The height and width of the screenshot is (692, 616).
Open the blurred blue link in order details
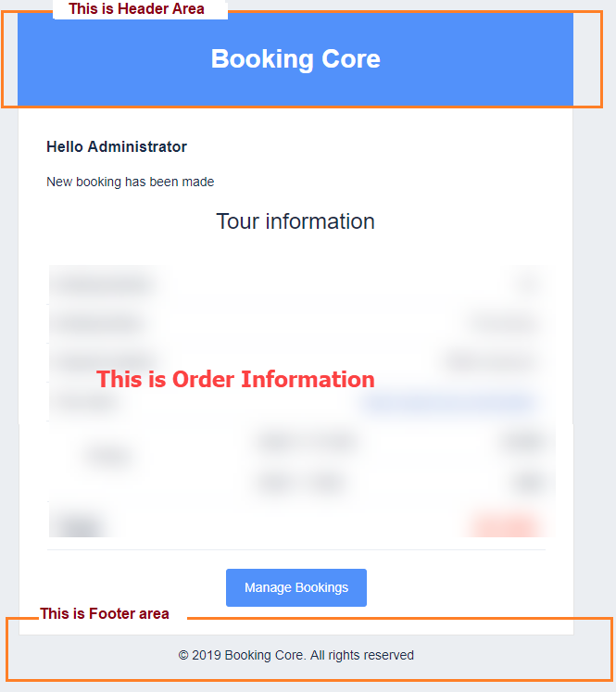[x=450, y=403]
